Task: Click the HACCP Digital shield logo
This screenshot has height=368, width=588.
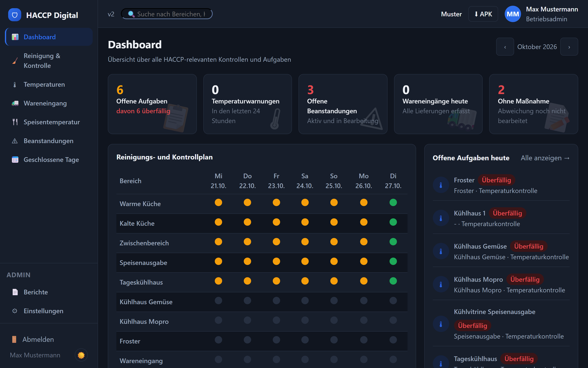Action: coord(15,15)
